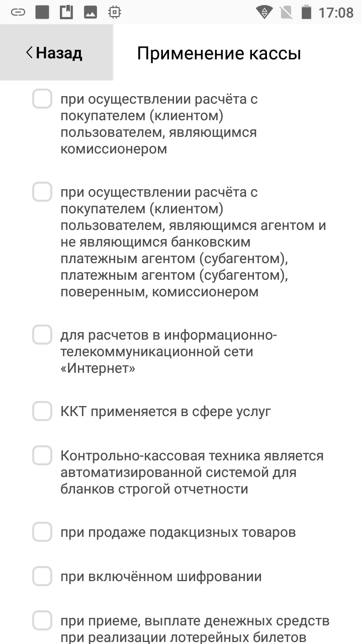Tick the «Интернет» network payments checkbox
Image resolution: width=362 pixels, height=644 pixels.
(x=42, y=335)
